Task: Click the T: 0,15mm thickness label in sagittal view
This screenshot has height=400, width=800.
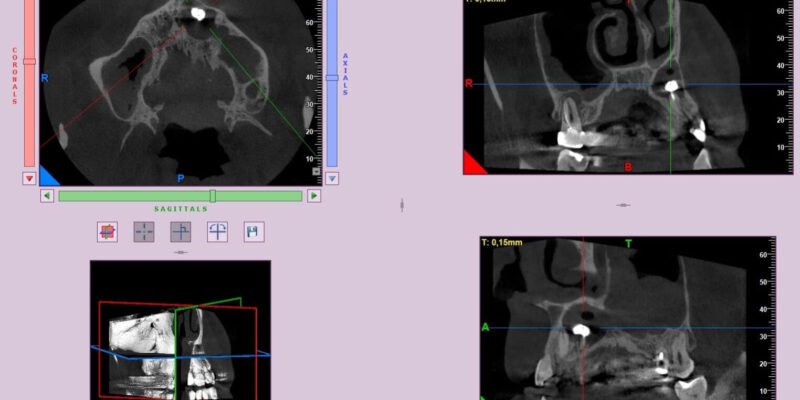Action: tap(502, 242)
